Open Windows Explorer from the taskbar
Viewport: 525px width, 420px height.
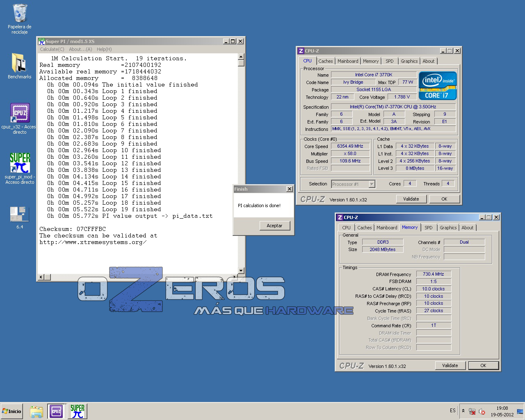[x=37, y=411]
